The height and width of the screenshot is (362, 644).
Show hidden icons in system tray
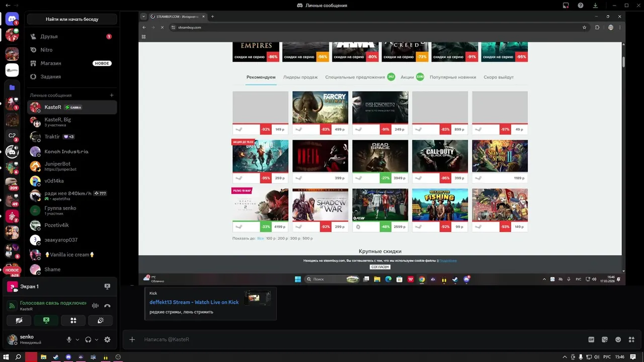point(564,357)
